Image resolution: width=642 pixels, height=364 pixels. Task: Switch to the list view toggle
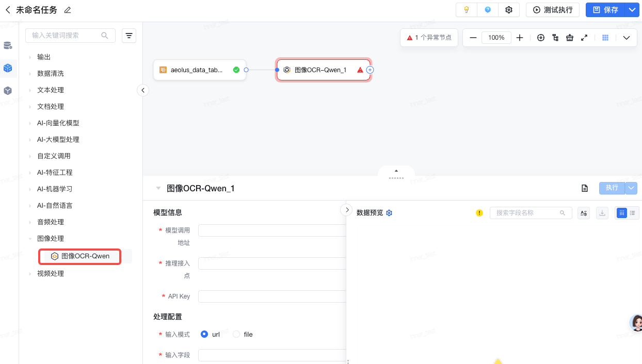633,213
